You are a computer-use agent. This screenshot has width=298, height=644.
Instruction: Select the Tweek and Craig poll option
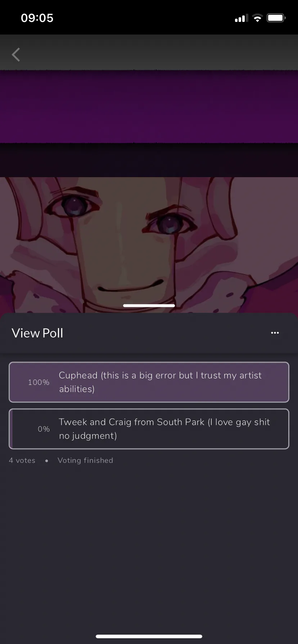point(149,429)
